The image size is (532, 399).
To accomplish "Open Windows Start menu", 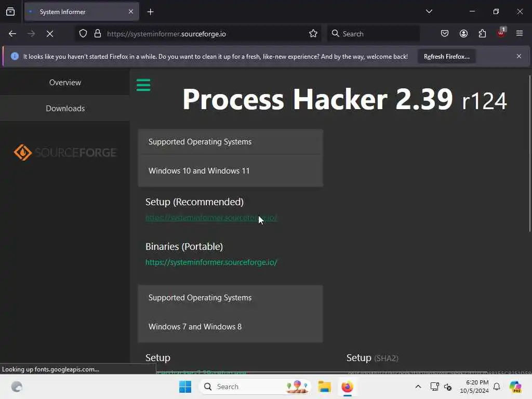I will pos(185,387).
